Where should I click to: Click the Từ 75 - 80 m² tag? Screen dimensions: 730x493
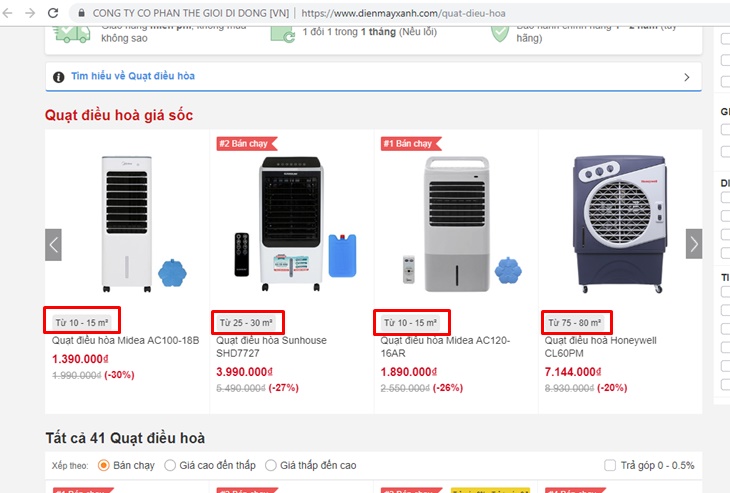[575, 323]
